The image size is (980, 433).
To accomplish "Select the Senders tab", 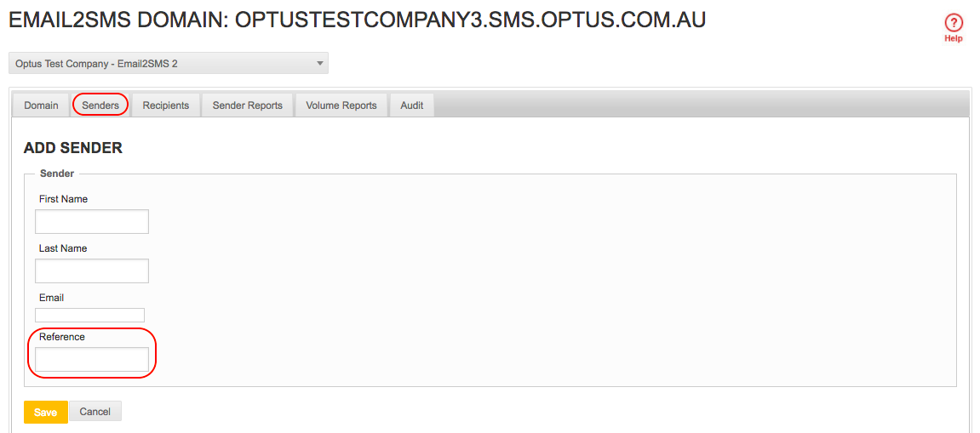I will [x=100, y=105].
